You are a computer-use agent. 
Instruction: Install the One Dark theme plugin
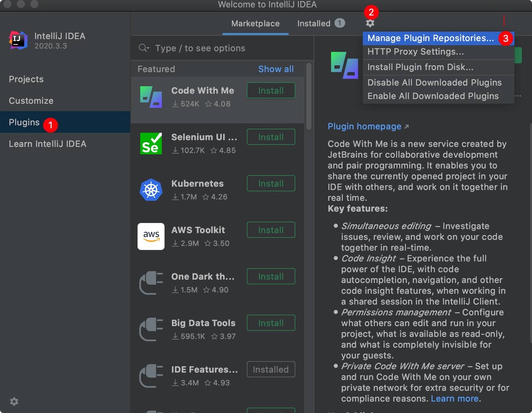271,277
